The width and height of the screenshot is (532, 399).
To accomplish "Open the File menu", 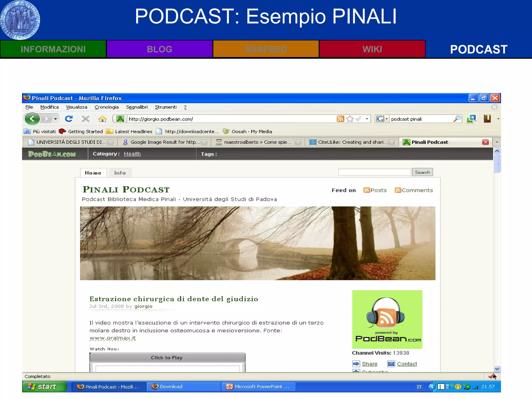I will pyautogui.click(x=29, y=107).
